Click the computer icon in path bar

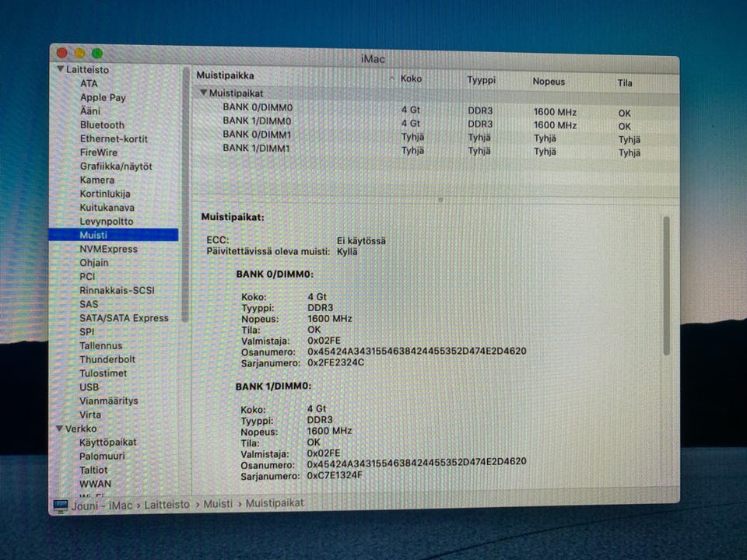coord(61,506)
